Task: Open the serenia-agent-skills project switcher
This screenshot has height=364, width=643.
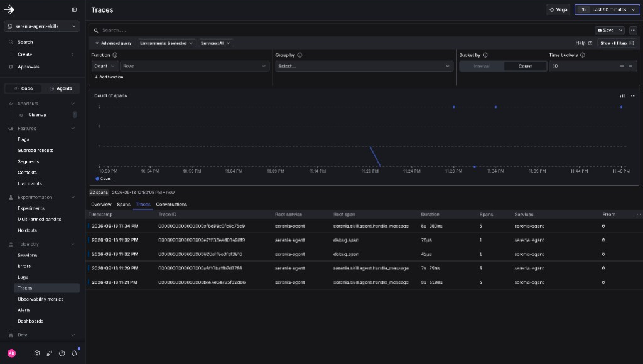Action: click(42, 26)
